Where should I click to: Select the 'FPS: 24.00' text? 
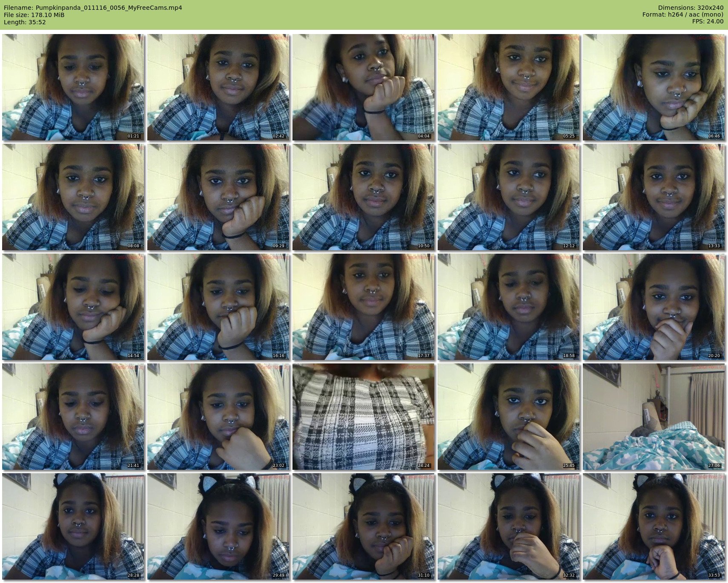pos(708,22)
